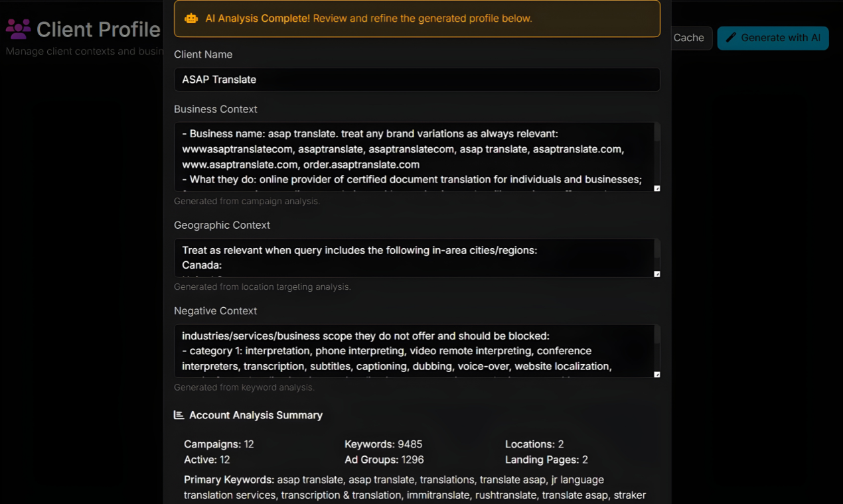Click the Negative Context scrollbar
Screen dimensions: 843x504
point(657,335)
